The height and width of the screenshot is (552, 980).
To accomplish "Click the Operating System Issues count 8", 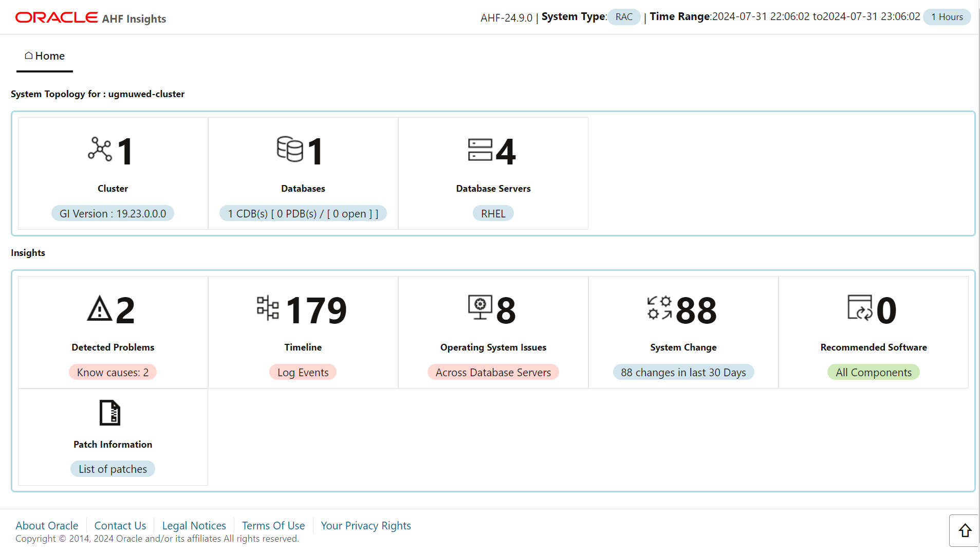I will point(506,310).
